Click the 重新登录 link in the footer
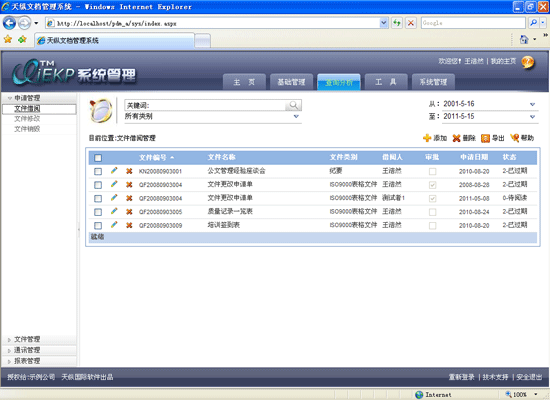 [462, 377]
